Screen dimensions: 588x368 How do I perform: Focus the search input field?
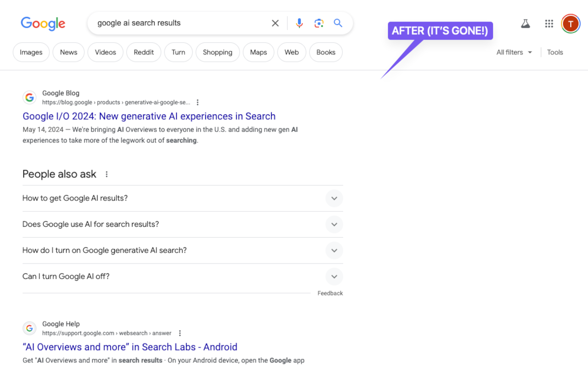click(181, 23)
